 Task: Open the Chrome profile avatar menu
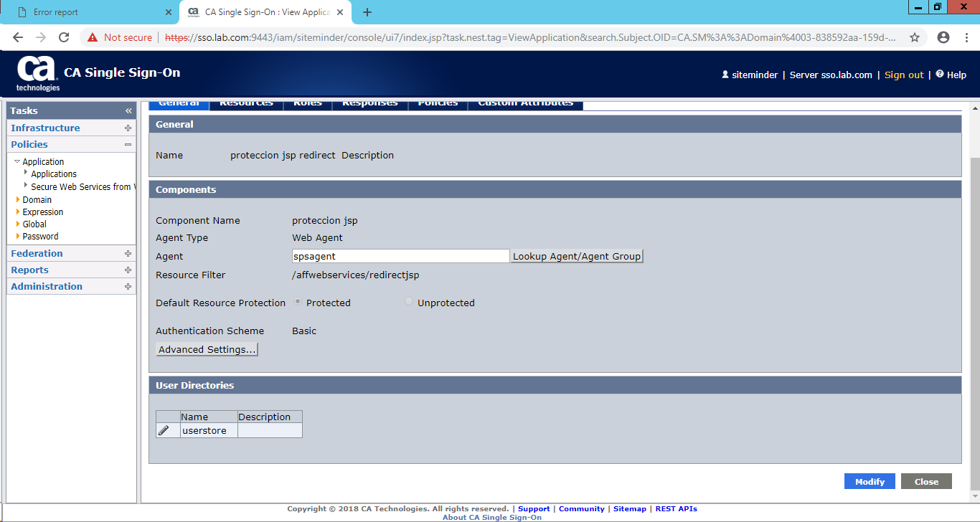tap(943, 37)
